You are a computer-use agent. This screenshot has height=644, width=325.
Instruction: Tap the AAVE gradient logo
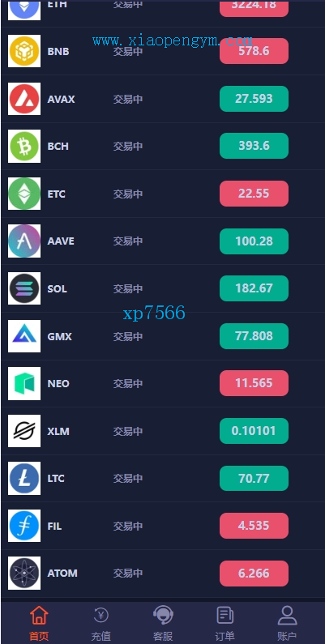point(24,241)
